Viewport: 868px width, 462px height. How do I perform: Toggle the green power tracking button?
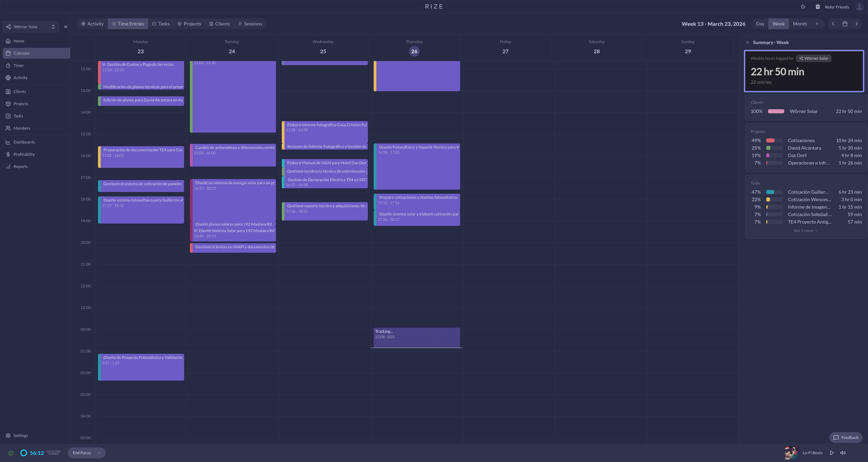coord(11,453)
